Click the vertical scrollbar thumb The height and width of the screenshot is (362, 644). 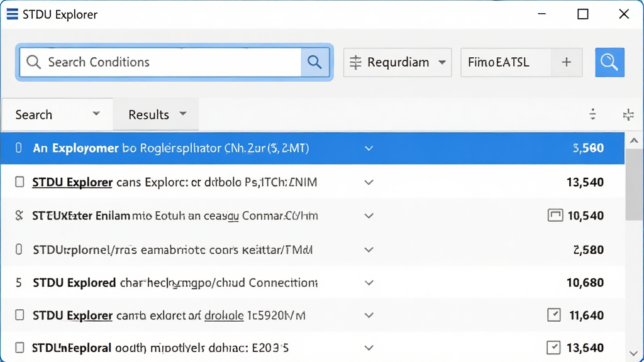click(x=634, y=185)
